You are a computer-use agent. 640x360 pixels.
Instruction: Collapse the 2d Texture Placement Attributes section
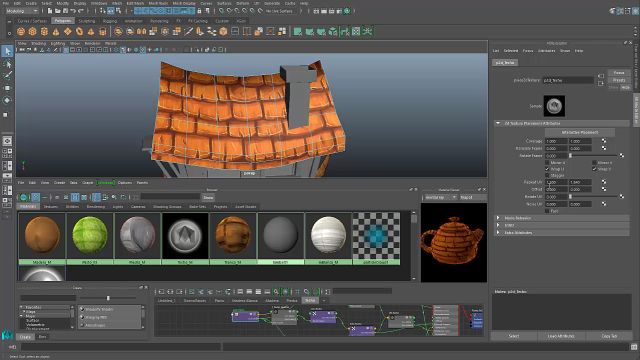point(562,123)
